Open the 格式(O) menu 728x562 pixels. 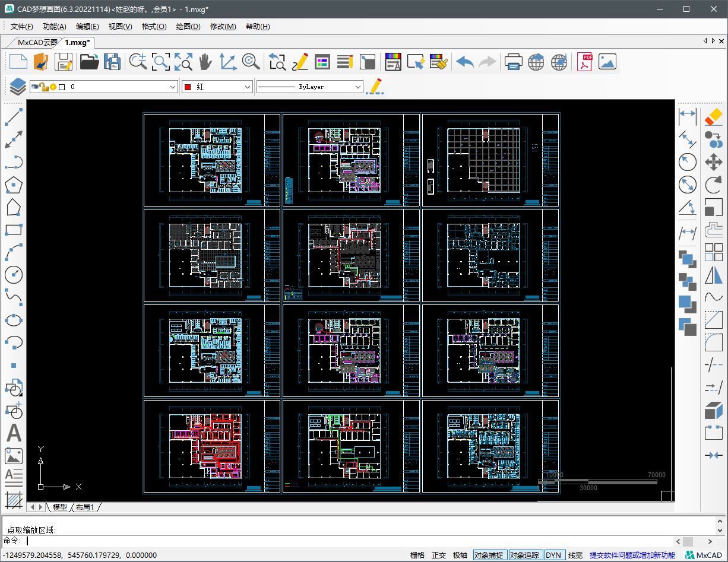[x=154, y=27]
